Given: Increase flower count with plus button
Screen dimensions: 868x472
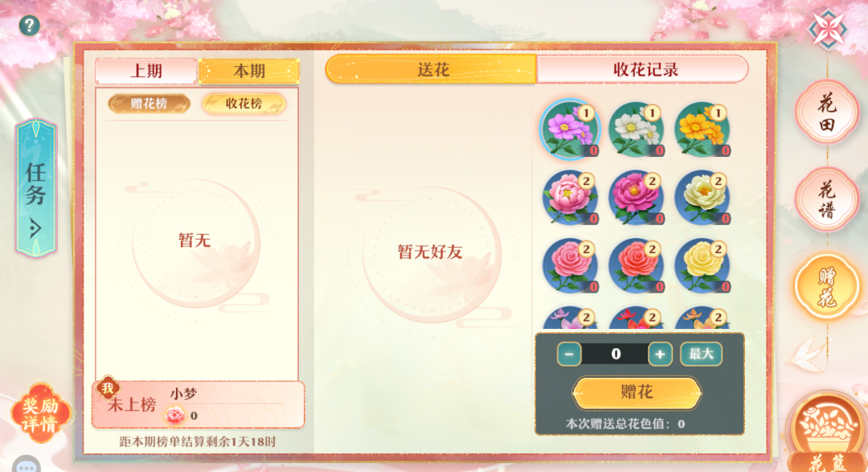Looking at the screenshot, I should [660, 354].
